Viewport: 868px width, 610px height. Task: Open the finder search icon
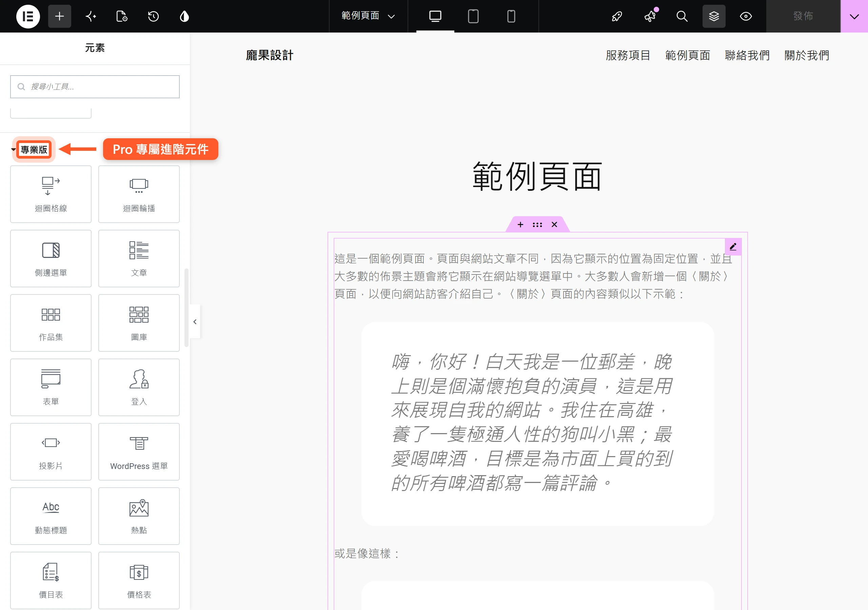[682, 16]
